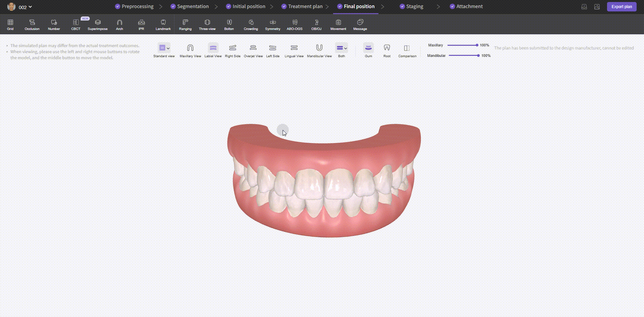Open the OB/OJ tool
This screenshot has width=644, height=317.
tap(316, 25)
